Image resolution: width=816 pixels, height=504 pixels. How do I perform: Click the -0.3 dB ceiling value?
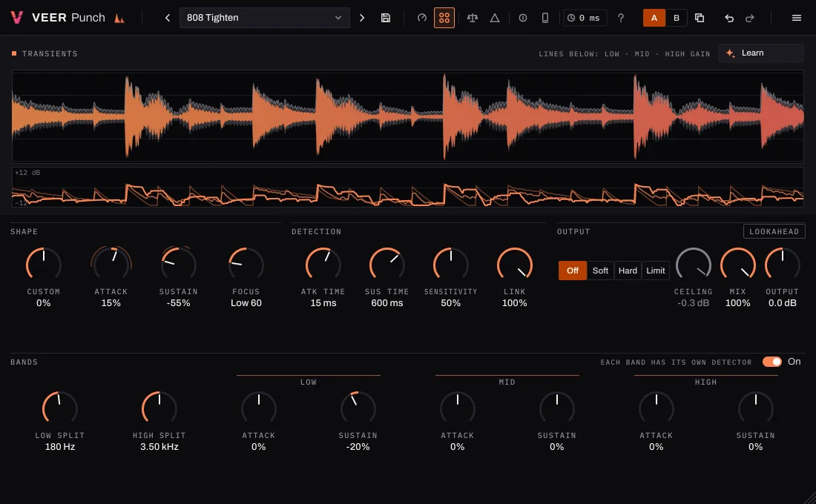tap(694, 302)
